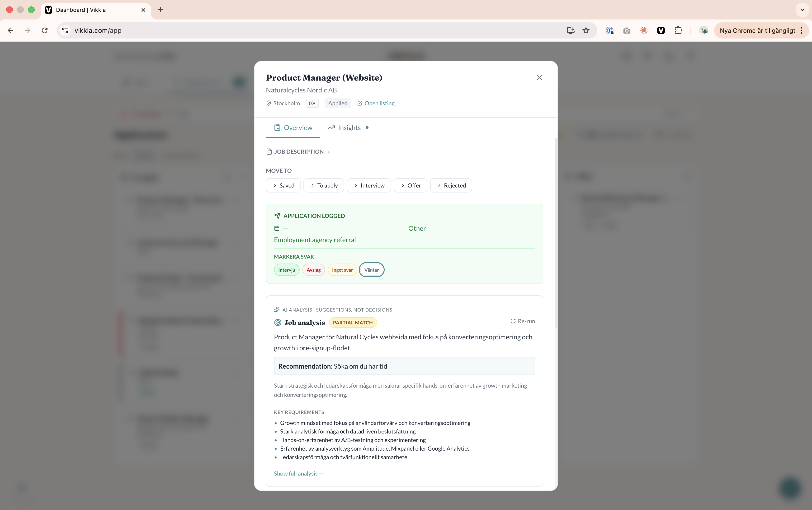Click 'Naturalcycles Nordic AB' company name
Viewport: 812px width, 510px height.
pyautogui.click(x=301, y=90)
